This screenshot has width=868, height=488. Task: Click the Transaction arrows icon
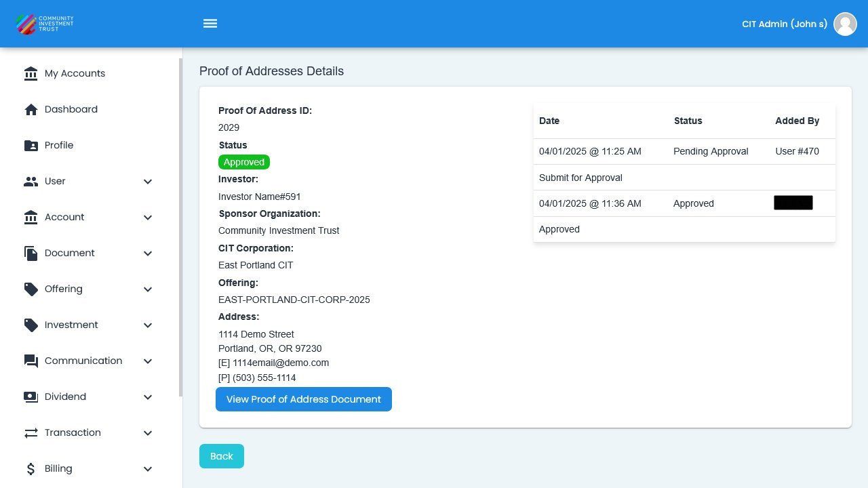[31, 432]
